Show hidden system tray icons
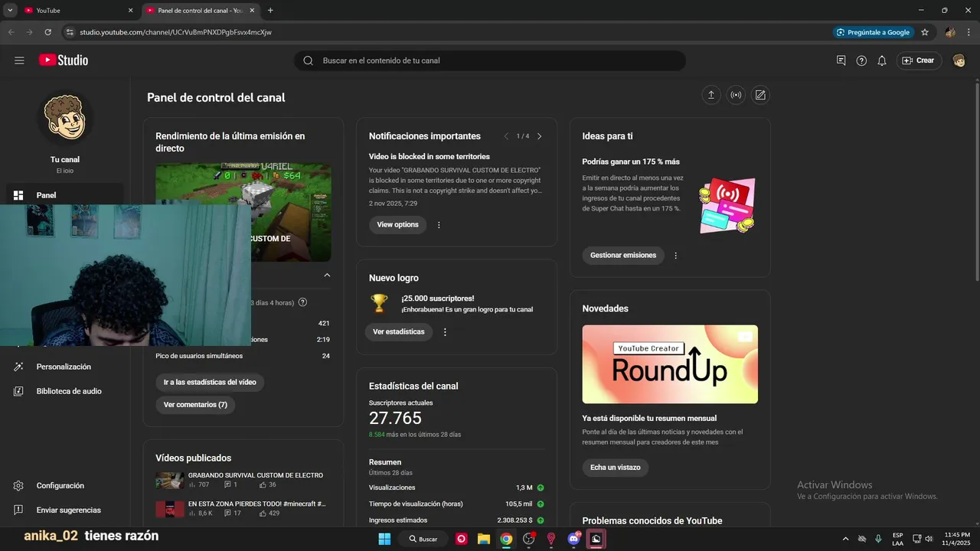 pos(845,539)
